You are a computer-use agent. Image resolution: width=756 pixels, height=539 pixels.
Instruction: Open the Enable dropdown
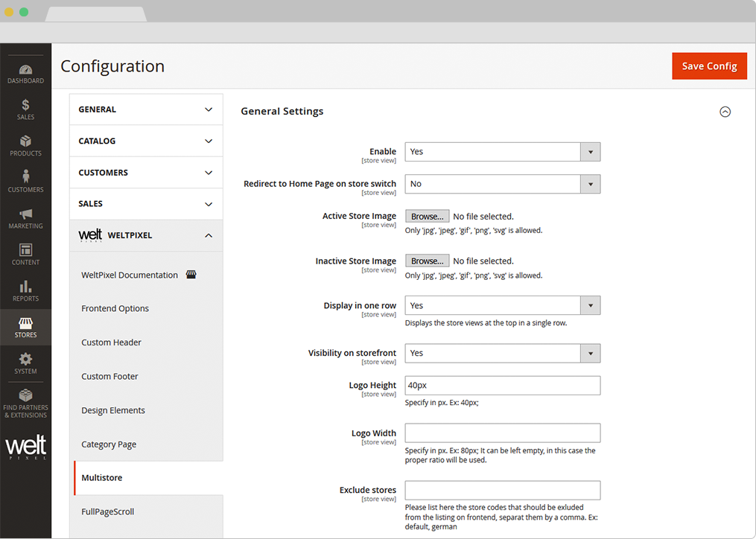pos(502,152)
